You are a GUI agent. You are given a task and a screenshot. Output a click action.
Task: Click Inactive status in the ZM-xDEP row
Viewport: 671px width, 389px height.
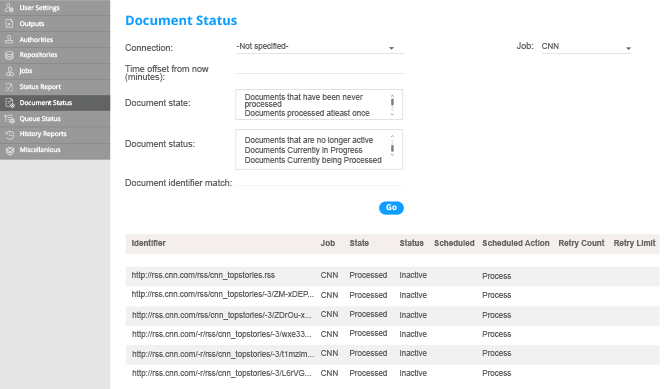[413, 295]
